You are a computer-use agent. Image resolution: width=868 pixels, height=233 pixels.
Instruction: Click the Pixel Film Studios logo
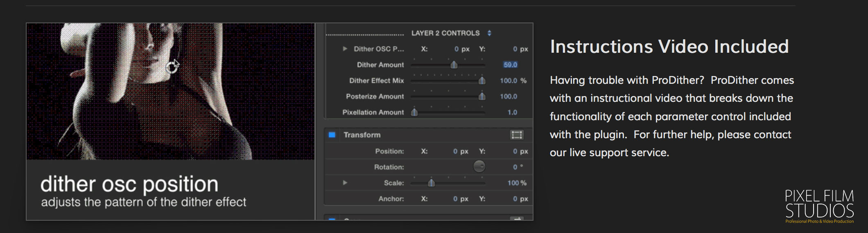pyautogui.click(x=819, y=206)
